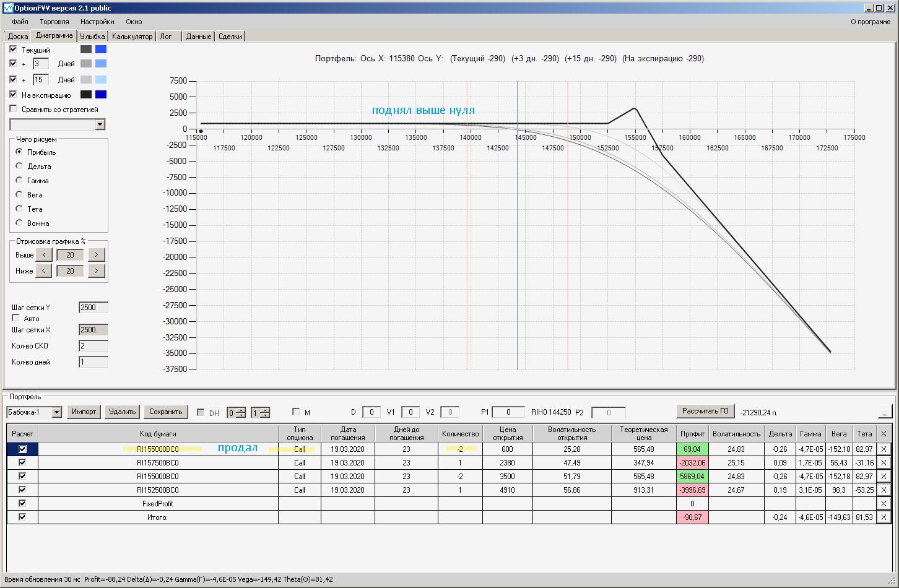Collapse the portfolio panel with underscore button
Screen dimensions: 899x588
click(884, 412)
